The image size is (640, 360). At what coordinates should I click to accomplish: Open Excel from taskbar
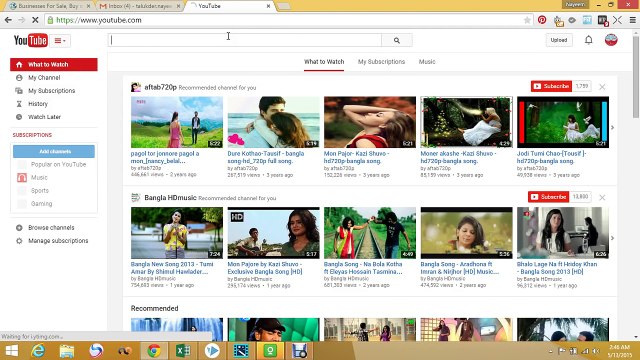click(x=183, y=351)
